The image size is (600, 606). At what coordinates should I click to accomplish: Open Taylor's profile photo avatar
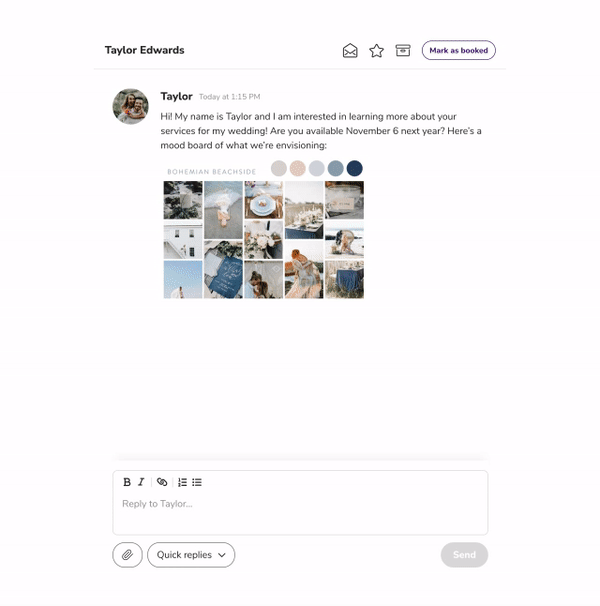click(x=131, y=106)
